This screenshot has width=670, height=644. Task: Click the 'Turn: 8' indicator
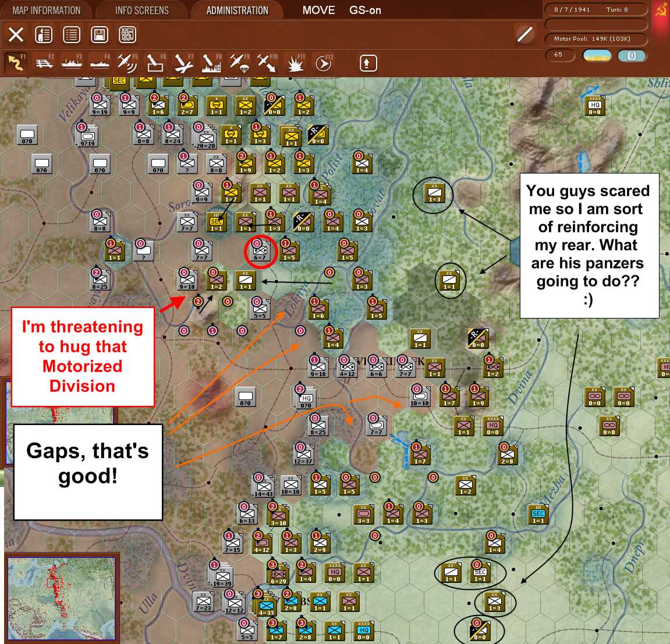point(617,9)
